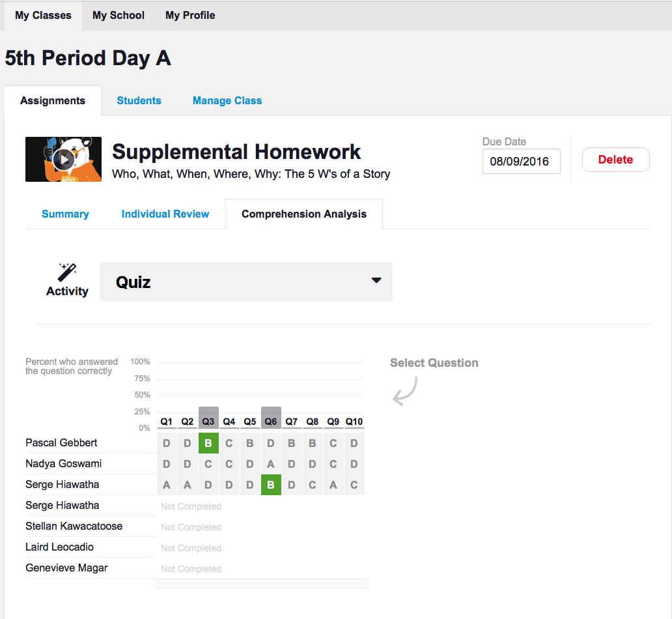The image size is (672, 619).
Task: Select the Q1 question header
Action: click(167, 422)
